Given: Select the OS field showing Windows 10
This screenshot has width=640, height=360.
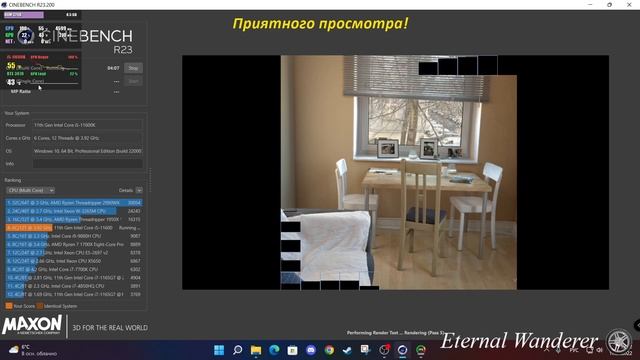Looking at the screenshot, I should 88,151.
